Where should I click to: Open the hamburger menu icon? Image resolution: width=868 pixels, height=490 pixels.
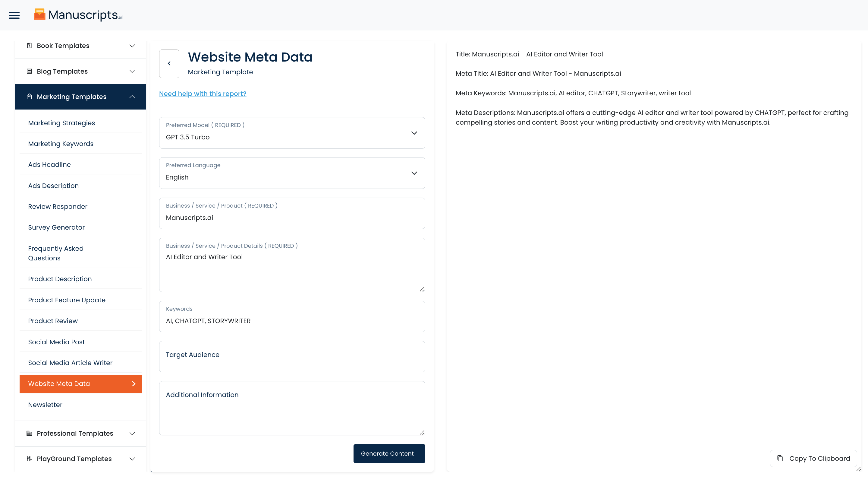coord(14,15)
